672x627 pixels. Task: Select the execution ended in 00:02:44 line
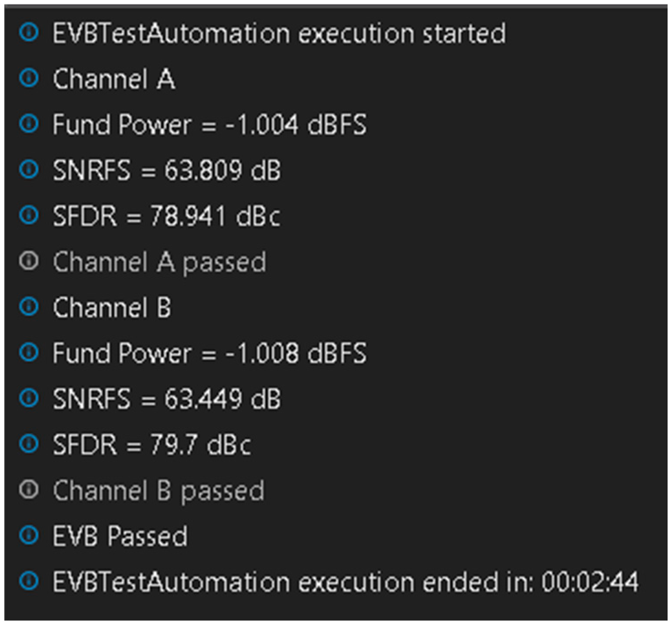pos(346,582)
